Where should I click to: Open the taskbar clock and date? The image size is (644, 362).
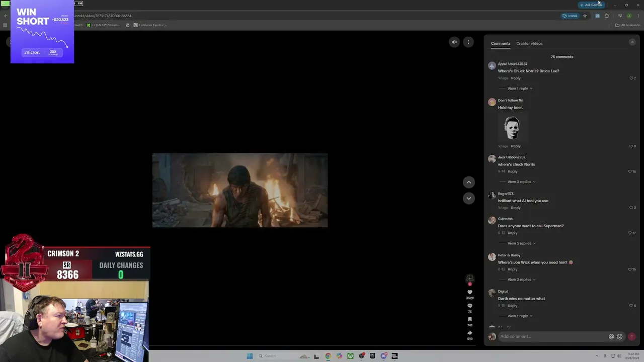pyautogui.click(x=632, y=356)
